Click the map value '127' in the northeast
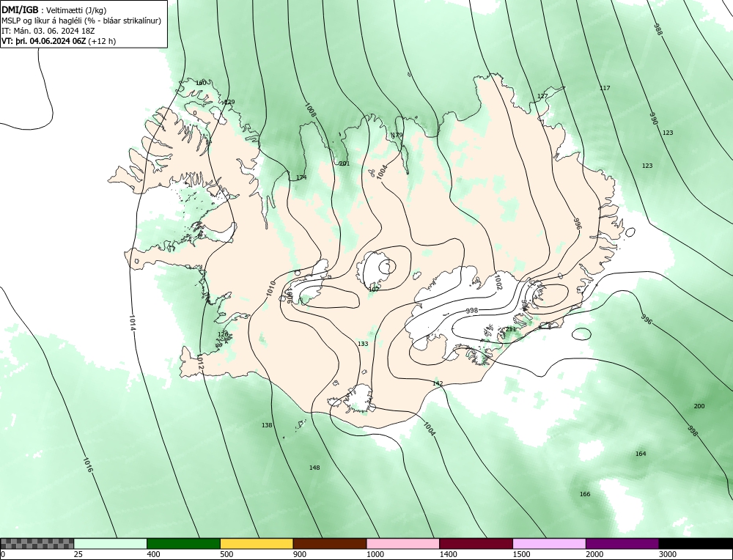 (x=542, y=96)
